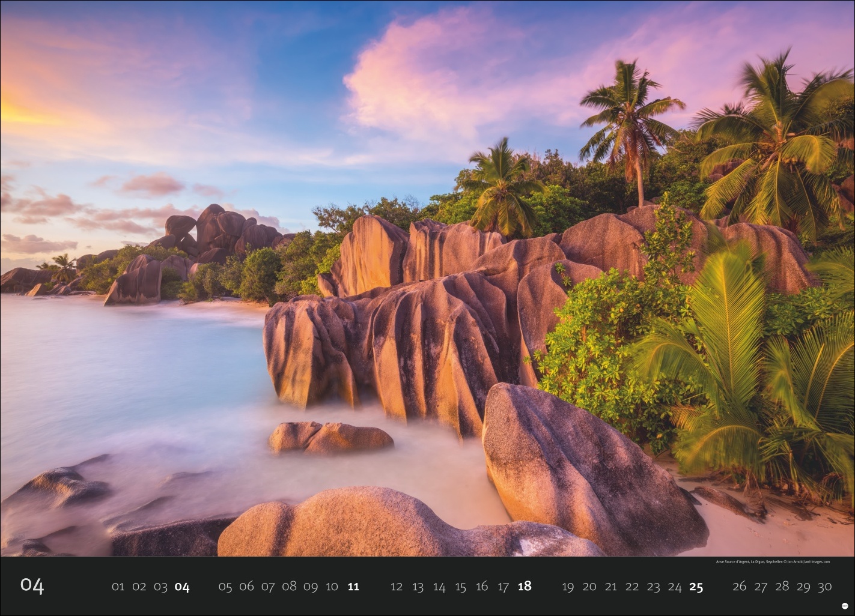This screenshot has height=616, width=855.
Task: Select date 01 in the calendar strip
Action: [118, 587]
